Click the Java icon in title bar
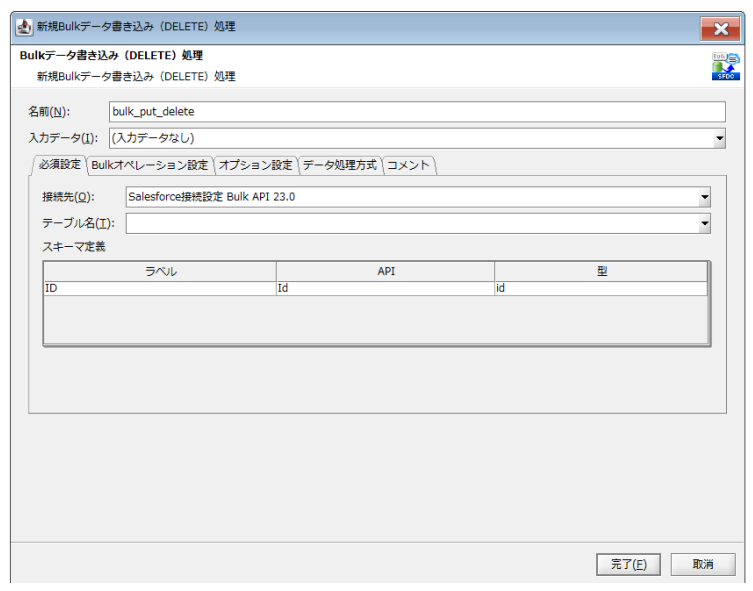This screenshot has width=753, height=591. [24, 26]
